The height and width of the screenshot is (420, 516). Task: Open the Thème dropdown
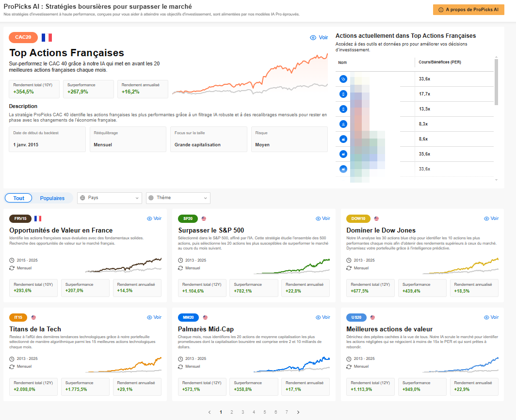click(178, 198)
